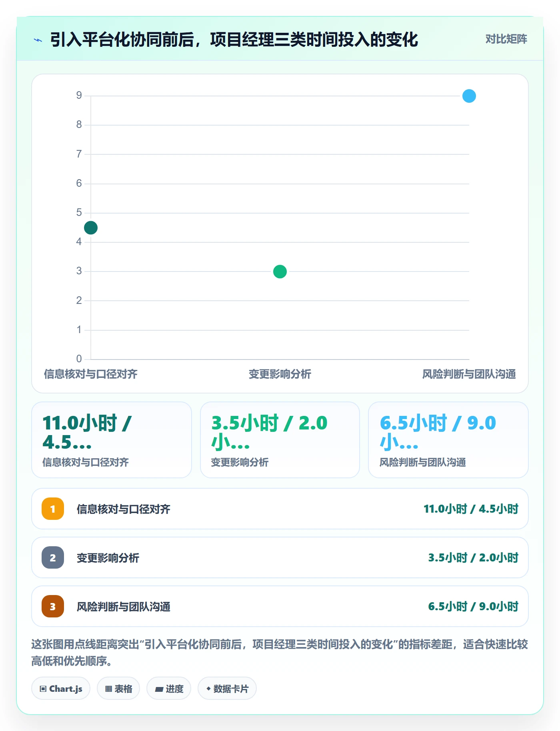Click the chart title 引入平台化协同前后
The image size is (560, 731).
click(234, 40)
